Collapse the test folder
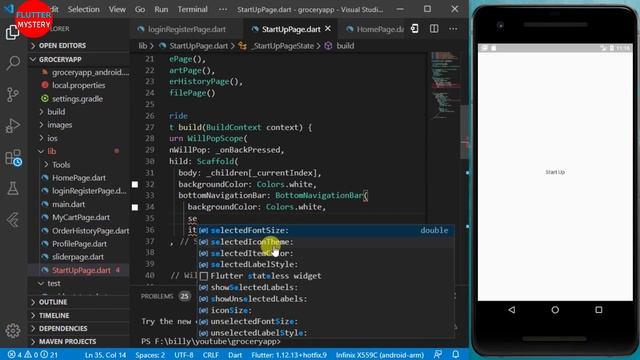 pyautogui.click(x=53, y=283)
